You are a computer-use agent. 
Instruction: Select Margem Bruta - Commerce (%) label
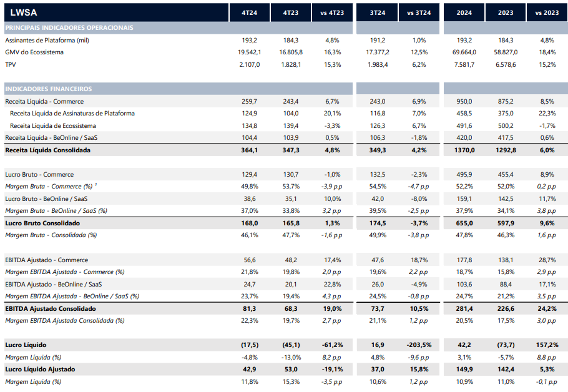(x=49, y=186)
